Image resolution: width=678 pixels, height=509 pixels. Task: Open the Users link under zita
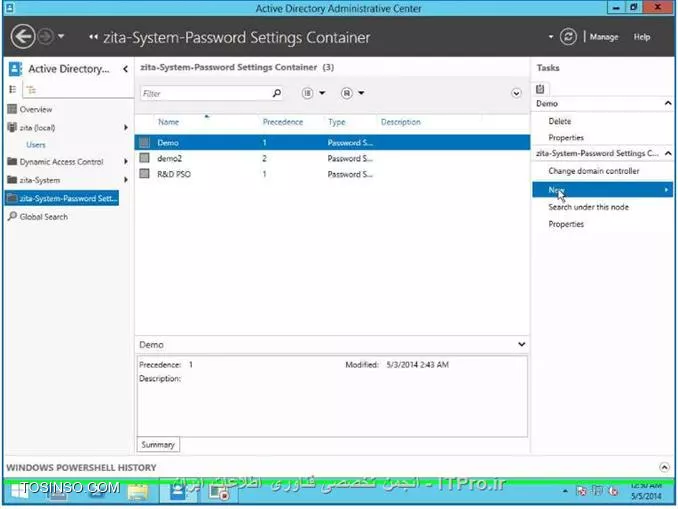click(x=36, y=144)
